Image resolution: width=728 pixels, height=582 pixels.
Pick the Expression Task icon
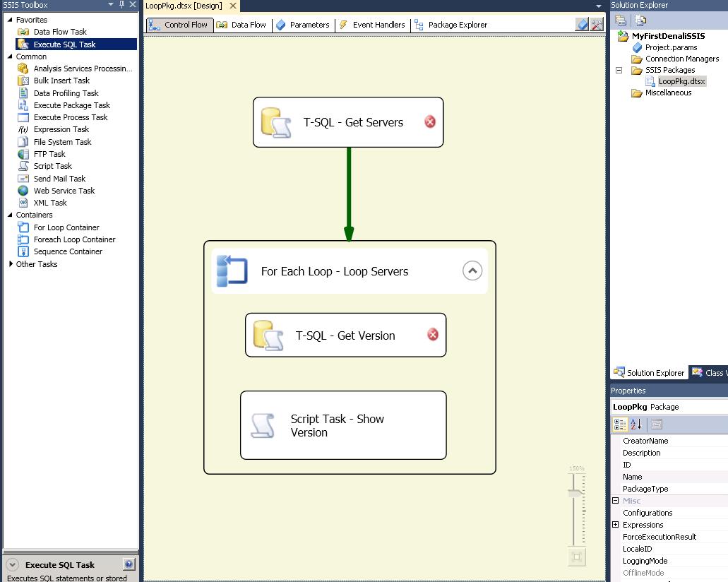coord(23,129)
